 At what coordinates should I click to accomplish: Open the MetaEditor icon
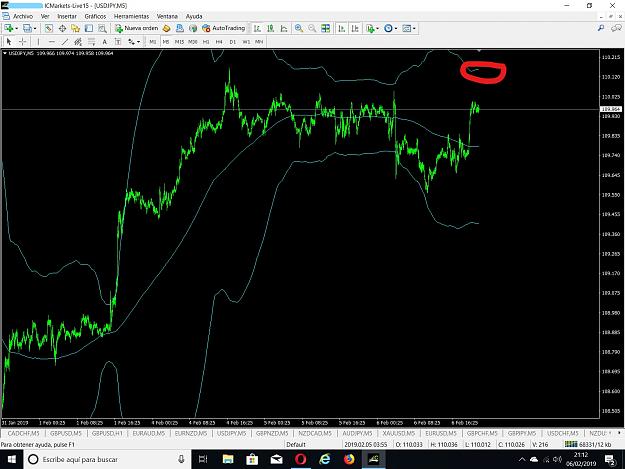[166, 28]
